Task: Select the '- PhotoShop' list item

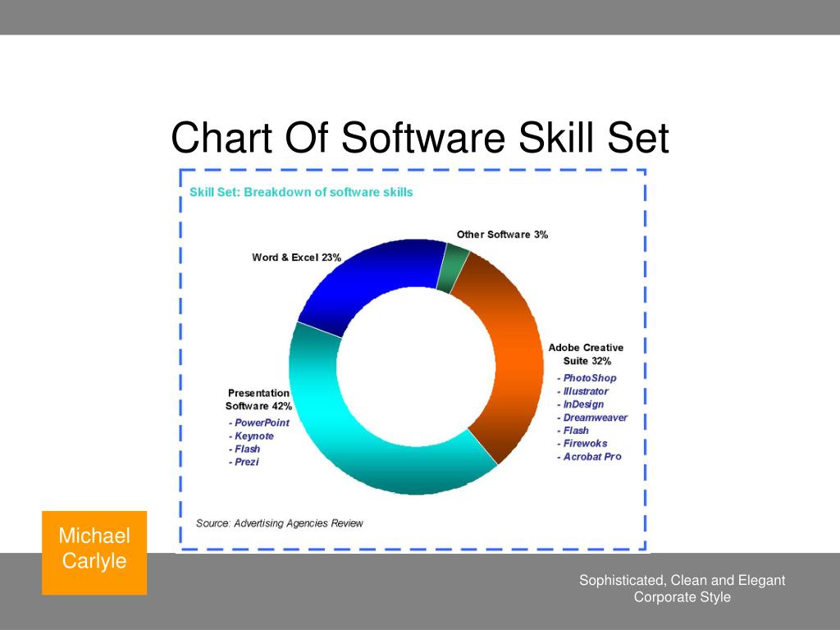Action: pyautogui.click(x=587, y=378)
